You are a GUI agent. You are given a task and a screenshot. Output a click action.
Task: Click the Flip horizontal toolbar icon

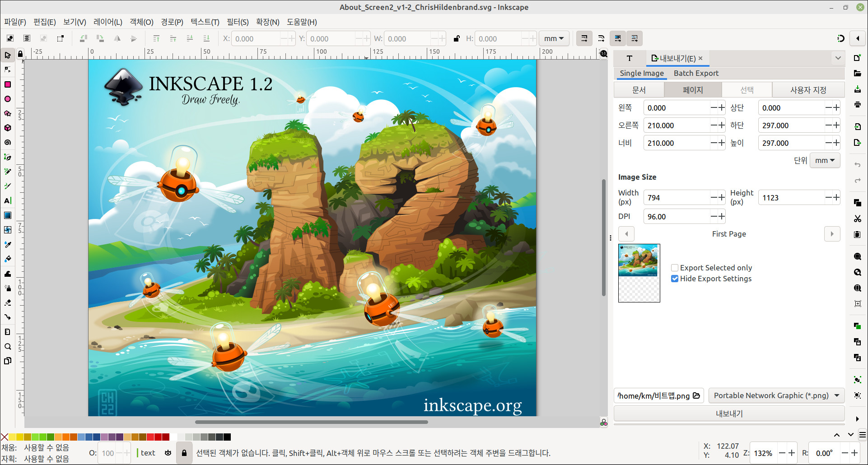[117, 38]
